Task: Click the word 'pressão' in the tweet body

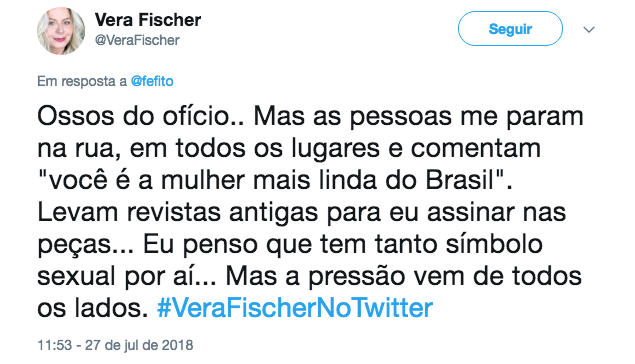Action: click(x=356, y=277)
